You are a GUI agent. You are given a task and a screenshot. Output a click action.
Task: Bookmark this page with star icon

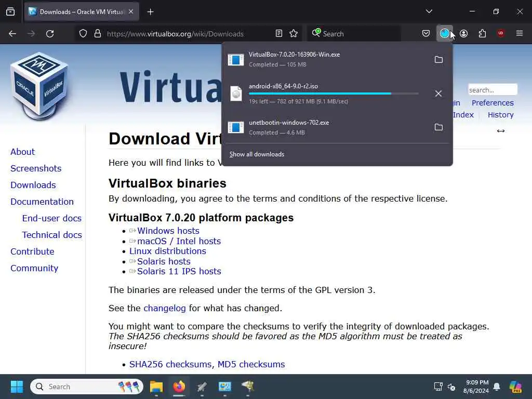pos(294,34)
